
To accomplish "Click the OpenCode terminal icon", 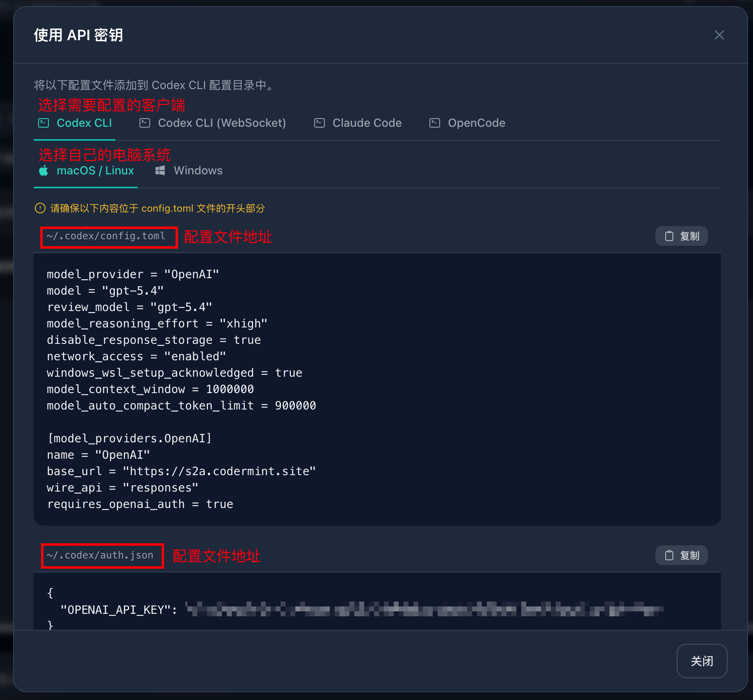I will pyautogui.click(x=435, y=123).
